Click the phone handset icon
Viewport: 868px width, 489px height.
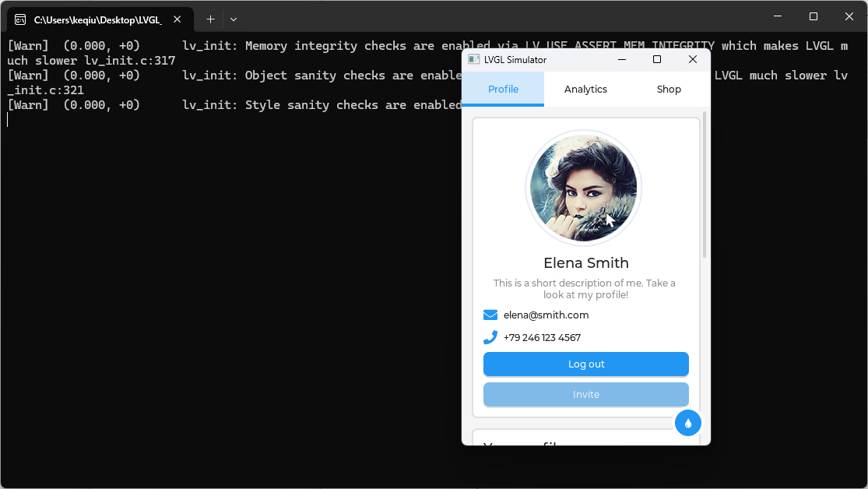(490, 337)
